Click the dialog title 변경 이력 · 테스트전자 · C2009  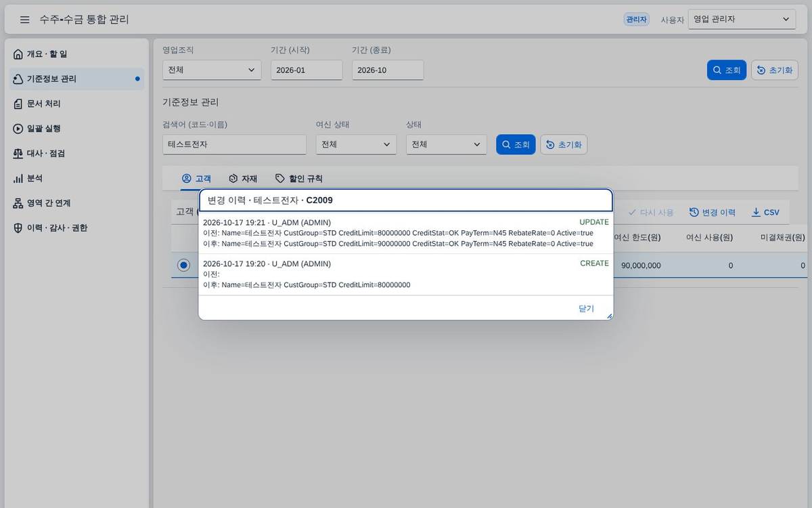pos(270,200)
